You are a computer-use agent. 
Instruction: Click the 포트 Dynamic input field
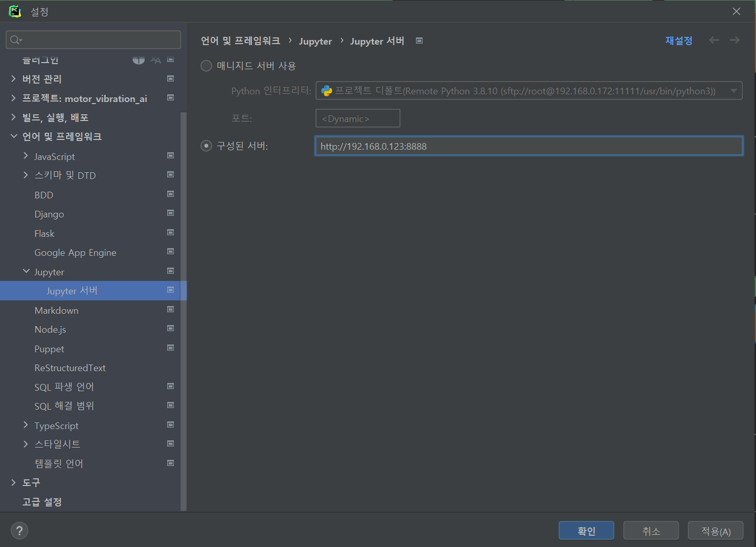(x=358, y=118)
